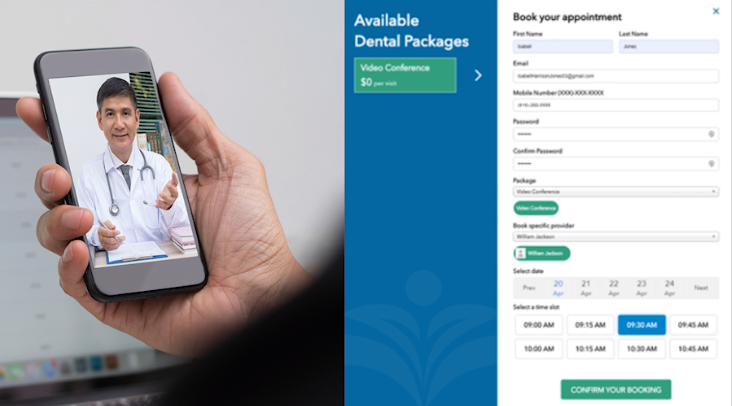Toggle visibility icon in Confirm Password field
This screenshot has height=406, width=732.
(x=711, y=164)
